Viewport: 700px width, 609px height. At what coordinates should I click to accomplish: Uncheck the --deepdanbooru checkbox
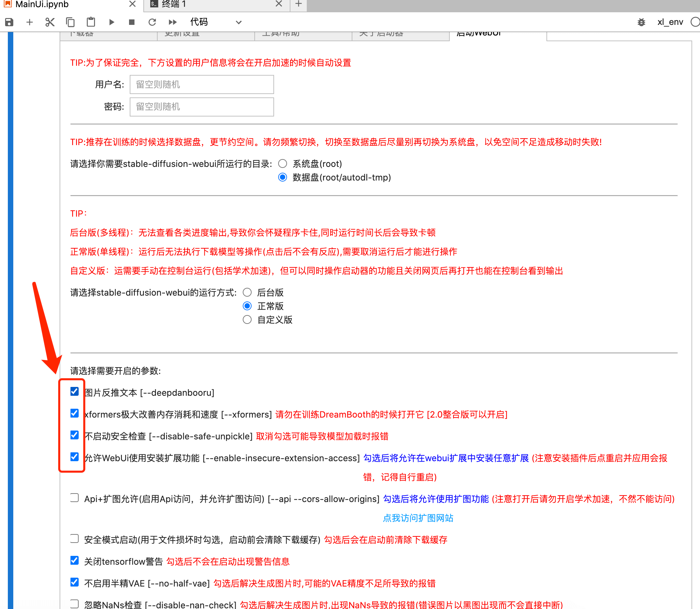click(x=75, y=392)
